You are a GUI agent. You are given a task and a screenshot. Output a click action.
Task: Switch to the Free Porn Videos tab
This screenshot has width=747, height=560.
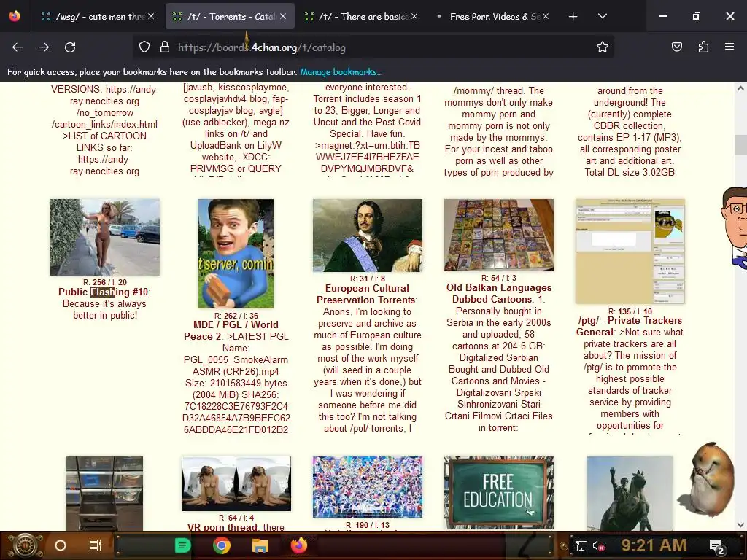pos(493,17)
